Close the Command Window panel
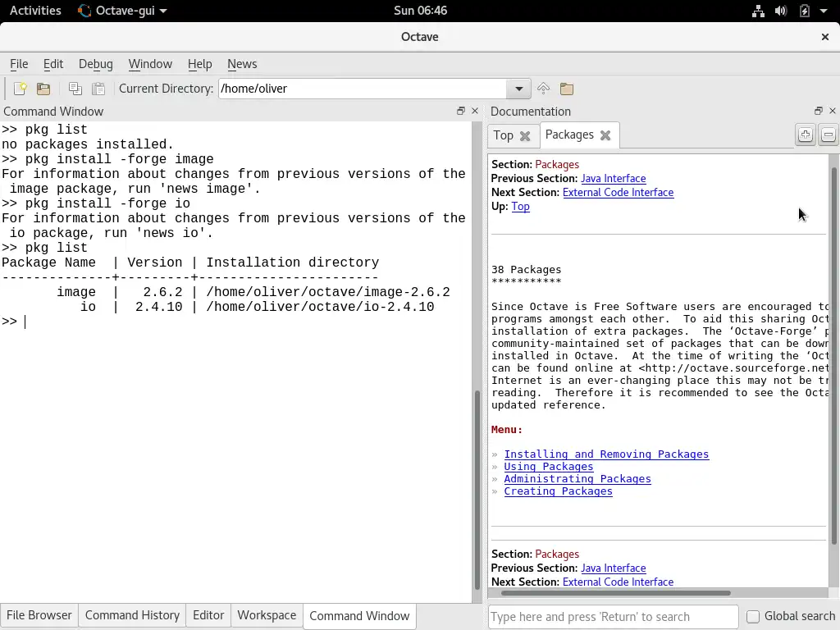 tap(475, 111)
